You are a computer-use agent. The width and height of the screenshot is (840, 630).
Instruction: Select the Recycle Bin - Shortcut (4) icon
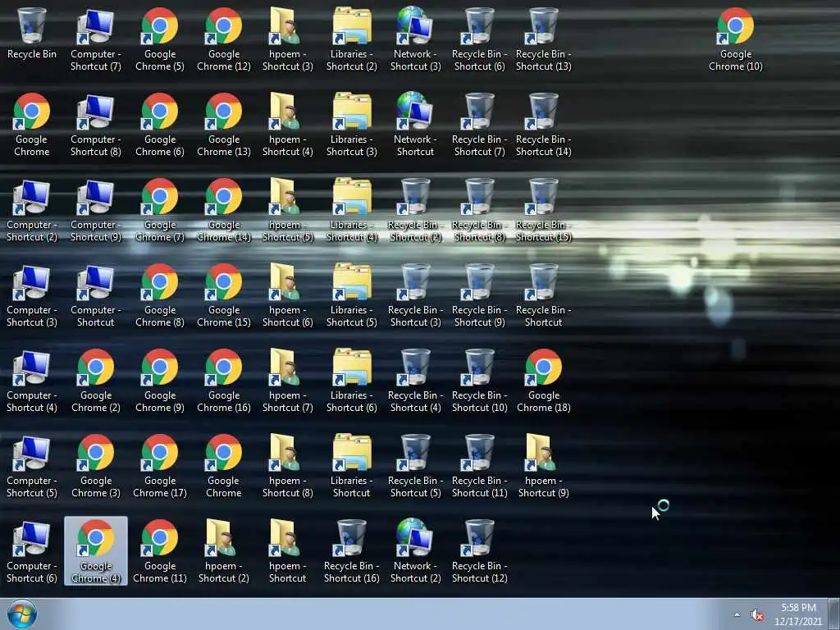pyautogui.click(x=415, y=380)
